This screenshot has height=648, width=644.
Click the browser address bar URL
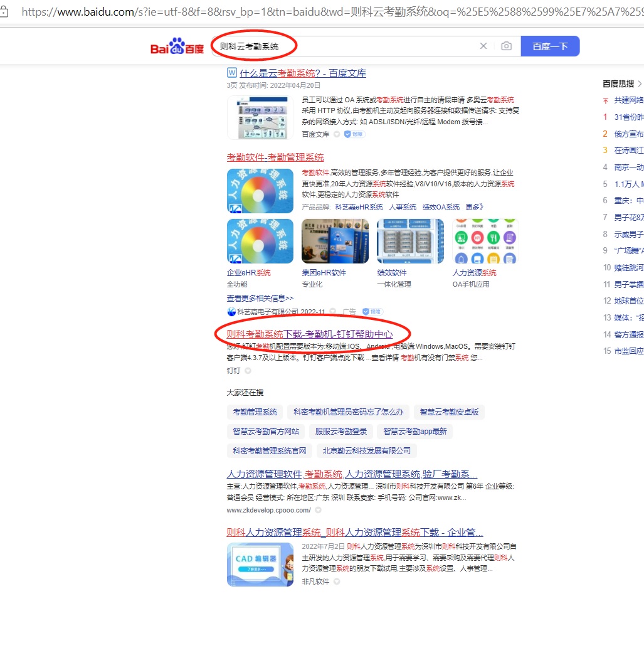pos(332,11)
